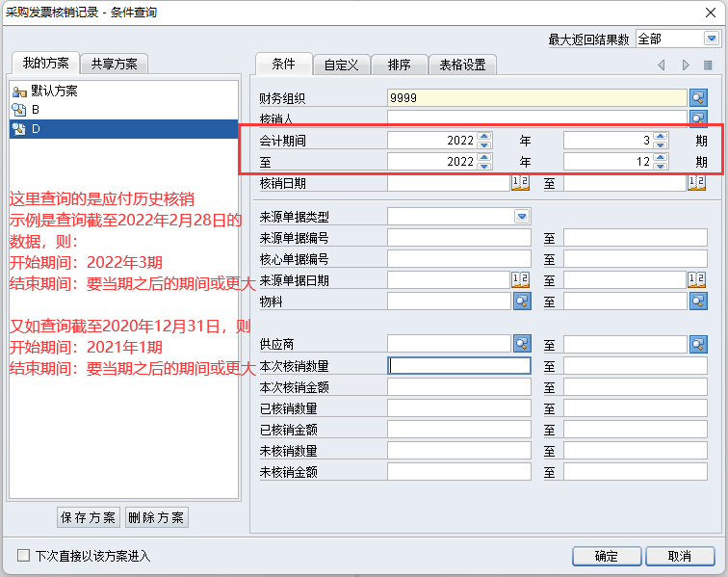
Task: Select the 默认方案 scheme in list
Action: 54,91
